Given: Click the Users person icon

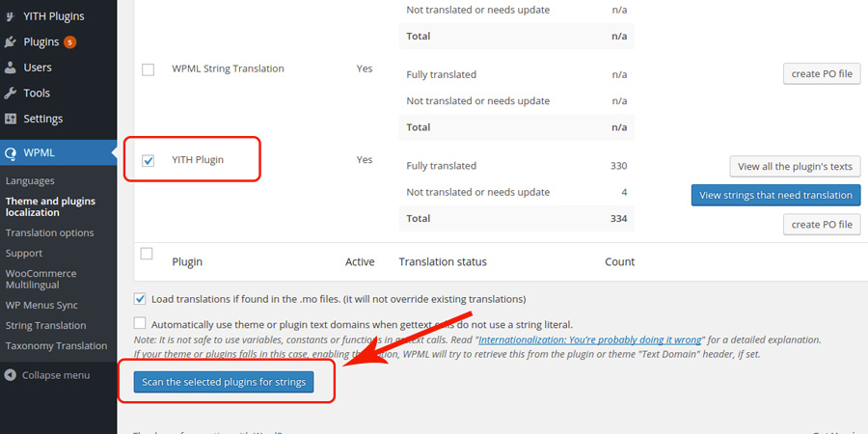Looking at the screenshot, I should tap(10, 68).
